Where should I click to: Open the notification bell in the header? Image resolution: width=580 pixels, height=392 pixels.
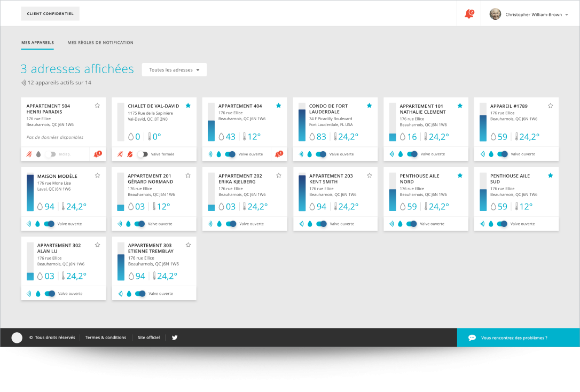469,14
